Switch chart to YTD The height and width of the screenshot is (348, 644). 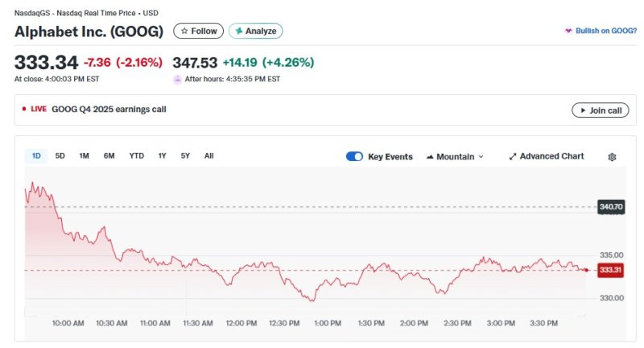(137, 155)
